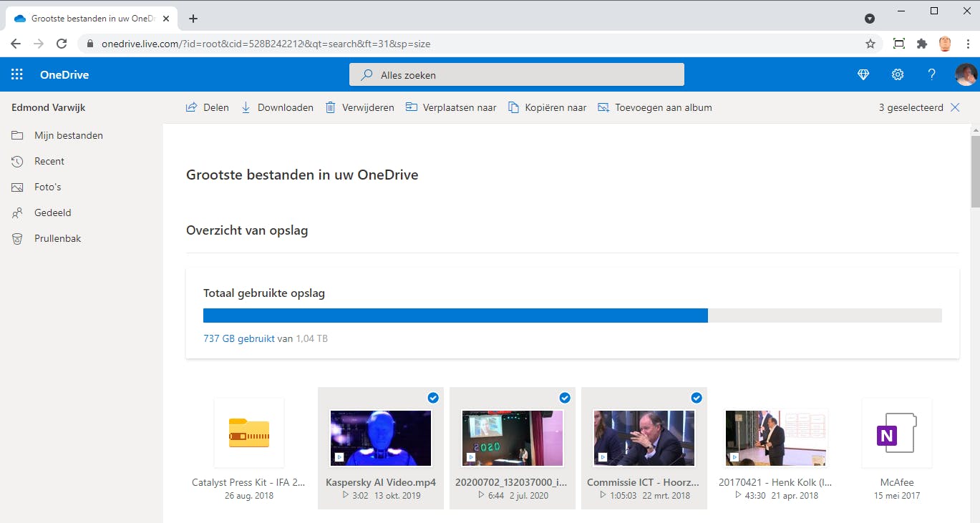Click the 737 GB gebruikt link
Screen dimensions: 980x523
pos(239,338)
